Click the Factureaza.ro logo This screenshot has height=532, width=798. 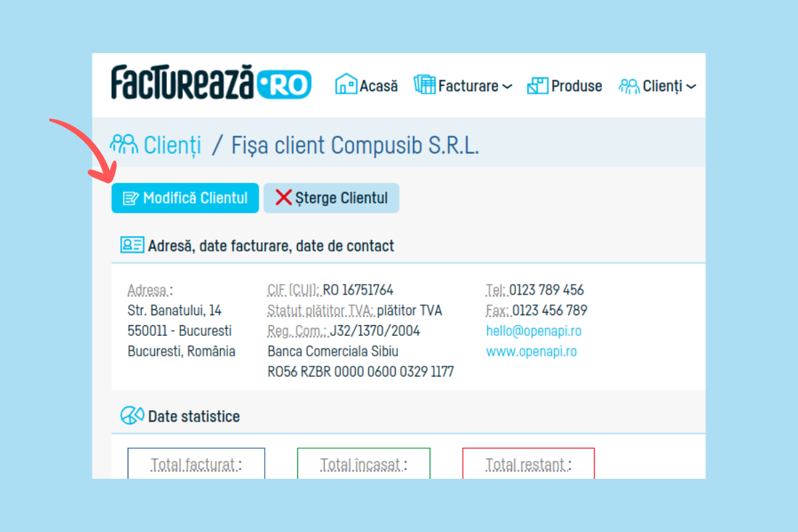(211, 83)
